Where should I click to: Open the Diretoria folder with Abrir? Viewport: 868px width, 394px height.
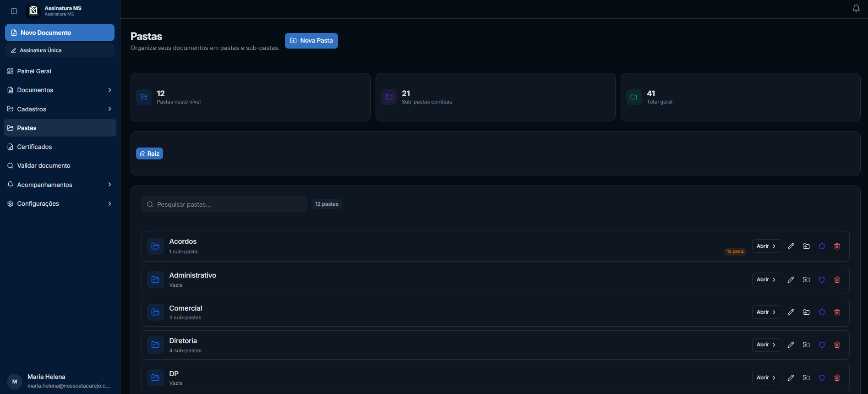tap(767, 345)
